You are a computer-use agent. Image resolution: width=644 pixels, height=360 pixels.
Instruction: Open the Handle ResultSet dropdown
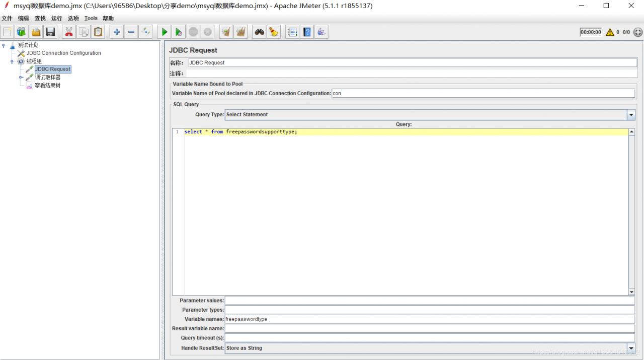(631, 348)
